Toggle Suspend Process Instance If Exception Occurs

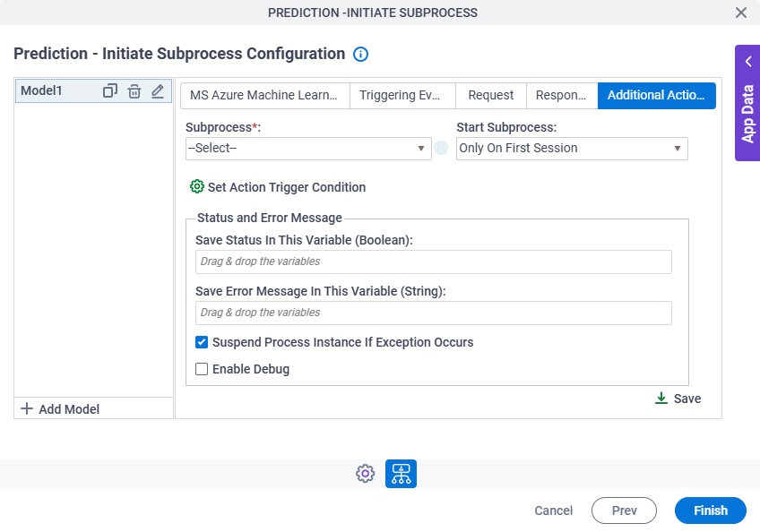[202, 342]
